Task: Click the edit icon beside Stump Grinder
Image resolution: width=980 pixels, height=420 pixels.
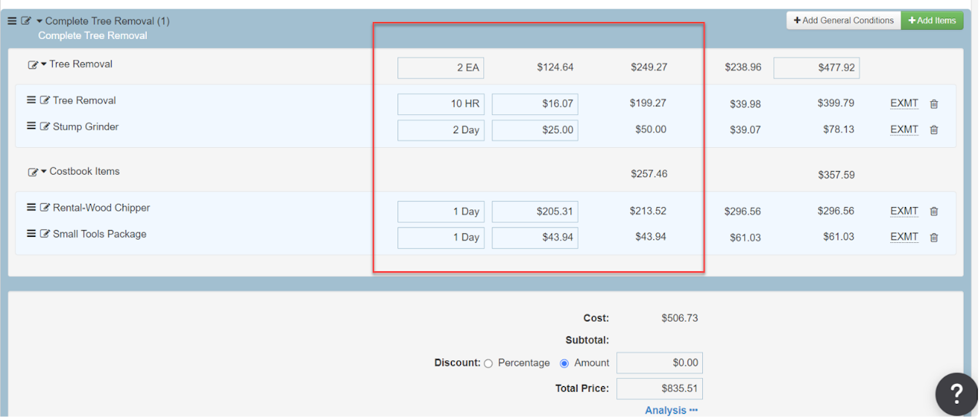Action: [45, 127]
